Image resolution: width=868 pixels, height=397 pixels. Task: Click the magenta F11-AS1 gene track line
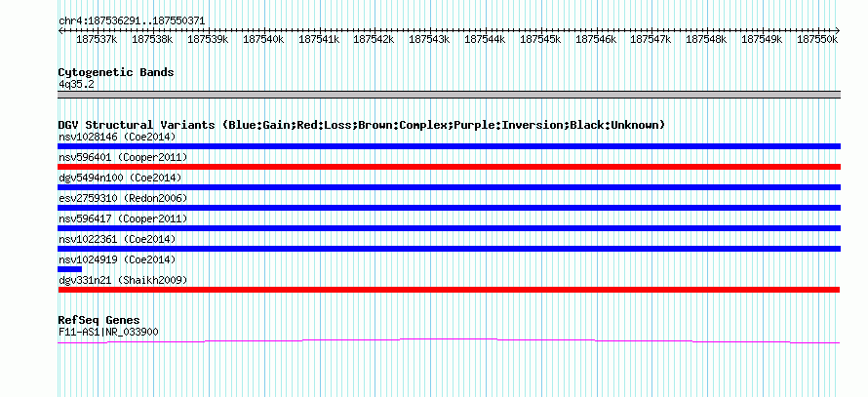click(x=449, y=340)
